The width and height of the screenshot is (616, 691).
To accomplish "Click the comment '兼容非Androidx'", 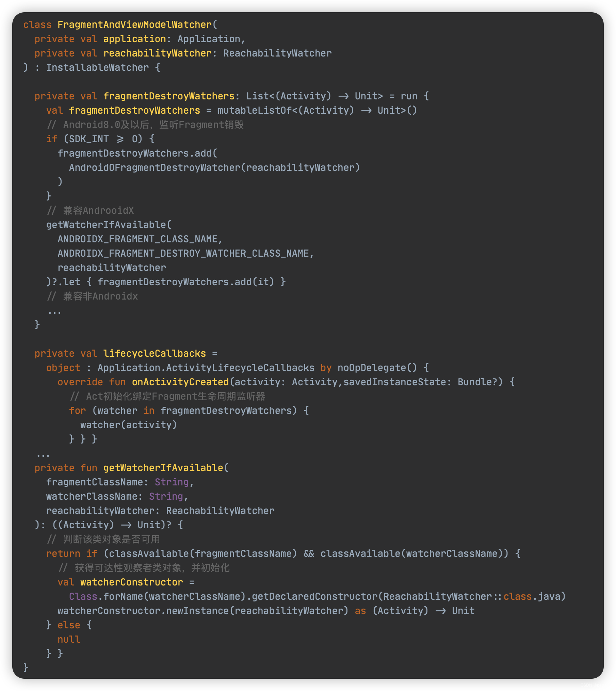I will (x=101, y=296).
